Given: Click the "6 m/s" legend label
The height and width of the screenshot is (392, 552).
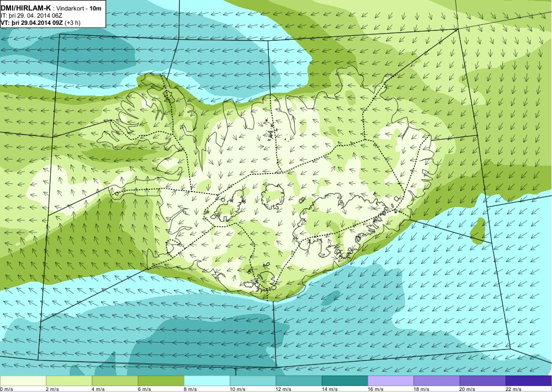Looking at the screenshot, I should click(x=144, y=389).
